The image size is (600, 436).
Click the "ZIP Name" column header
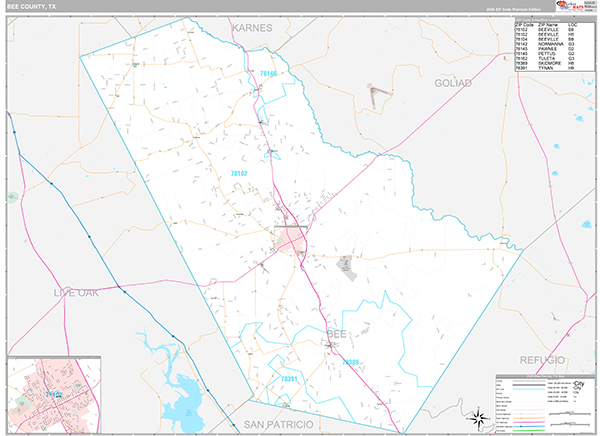[548, 25]
